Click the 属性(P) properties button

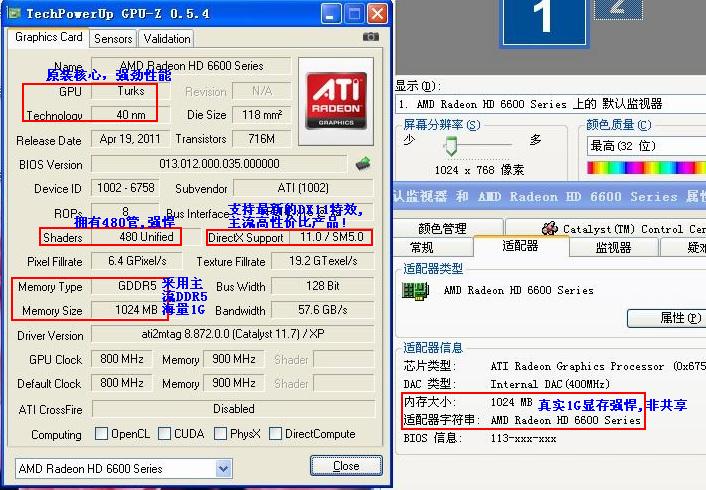[666, 318]
